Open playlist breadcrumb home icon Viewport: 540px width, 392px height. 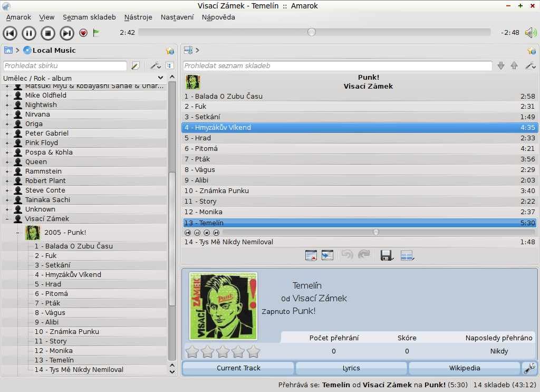tap(188, 50)
